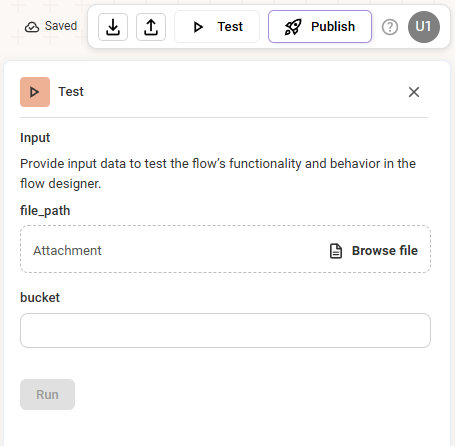Screen dimensions: 455x446
Task: Click the Saved status text
Action: 61,26
